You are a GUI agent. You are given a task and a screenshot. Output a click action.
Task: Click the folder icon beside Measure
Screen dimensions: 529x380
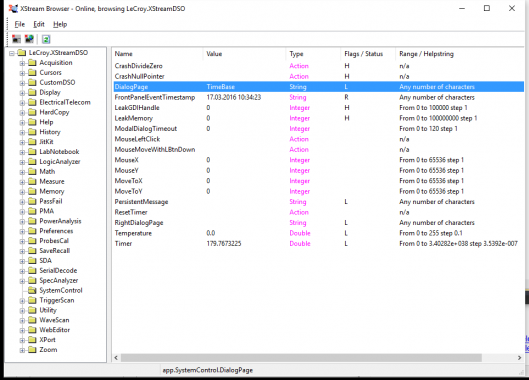coord(32,182)
